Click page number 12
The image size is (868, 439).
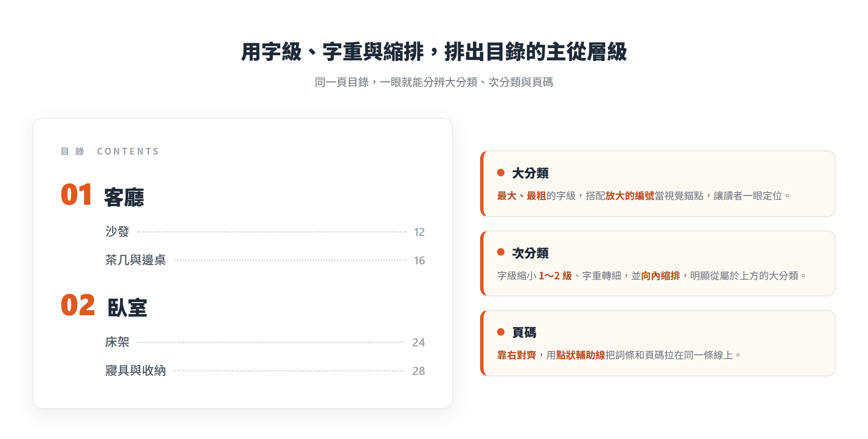[419, 232]
